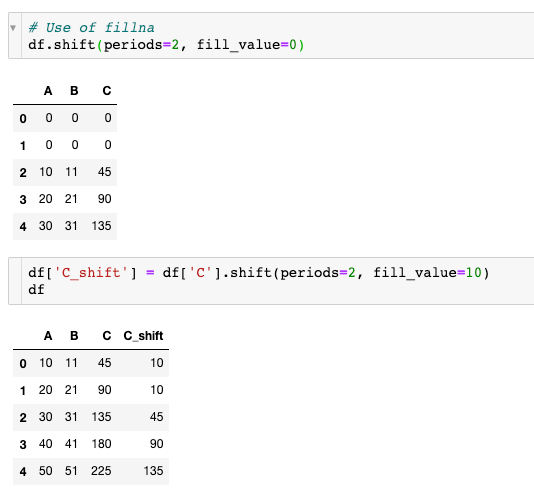Click row index 4 in first table

(x=23, y=227)
